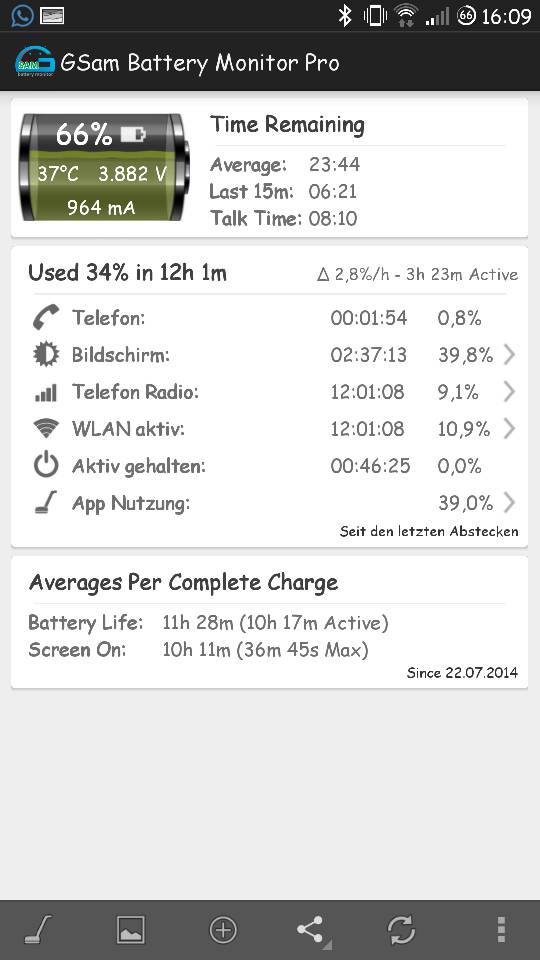540x960 pixels.
Task: Expand Bildschirm details chevron
Action: [509, 354]
